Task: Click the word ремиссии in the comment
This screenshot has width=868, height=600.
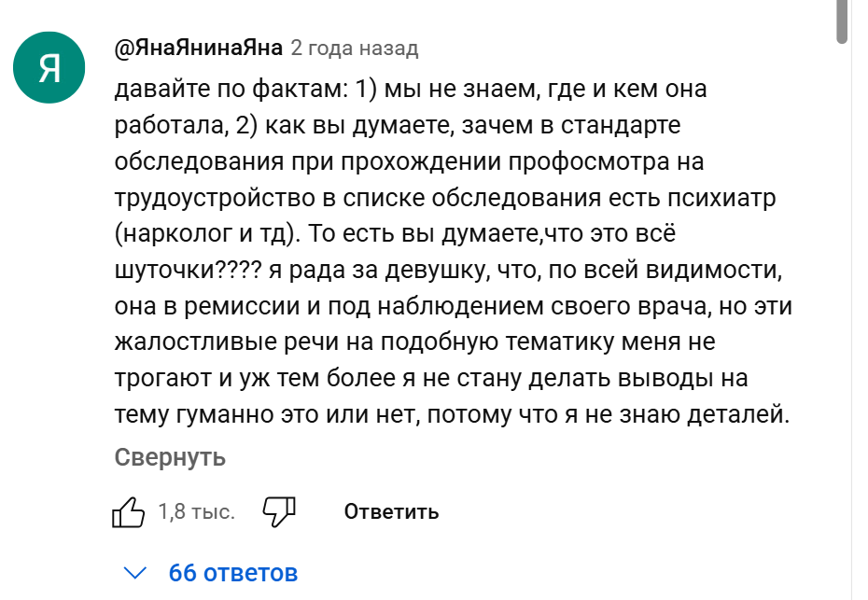Action: click(242, 306)
